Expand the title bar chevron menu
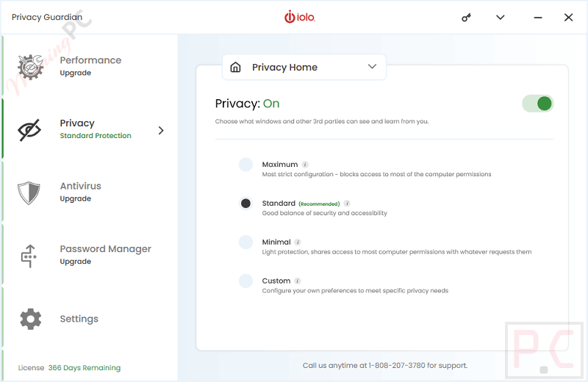The height and width of the screenshot is (382, 588). tap(501, 17)
